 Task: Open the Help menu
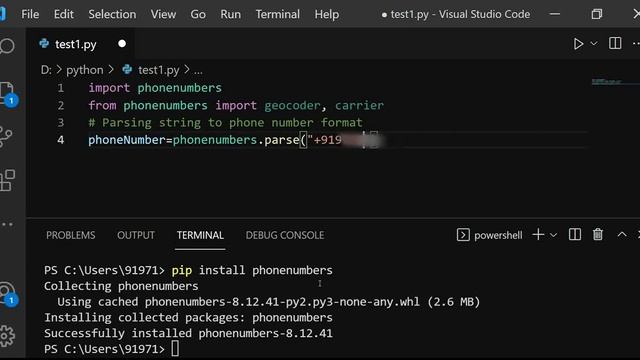[327, 14]
